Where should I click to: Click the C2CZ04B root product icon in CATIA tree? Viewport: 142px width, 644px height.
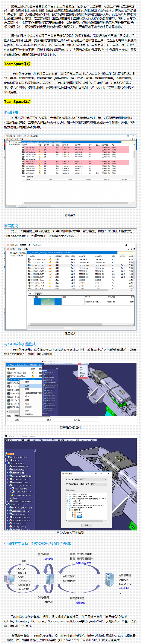6,454
